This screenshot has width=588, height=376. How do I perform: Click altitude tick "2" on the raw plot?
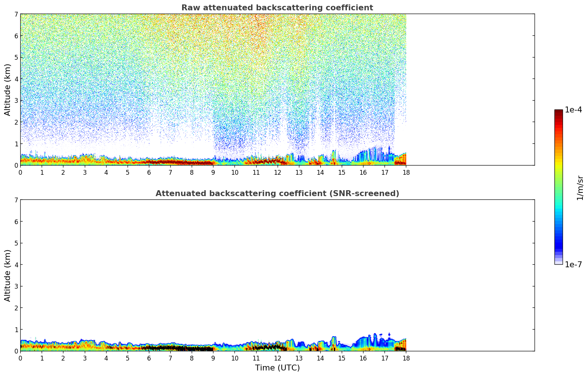click(16, 122)
